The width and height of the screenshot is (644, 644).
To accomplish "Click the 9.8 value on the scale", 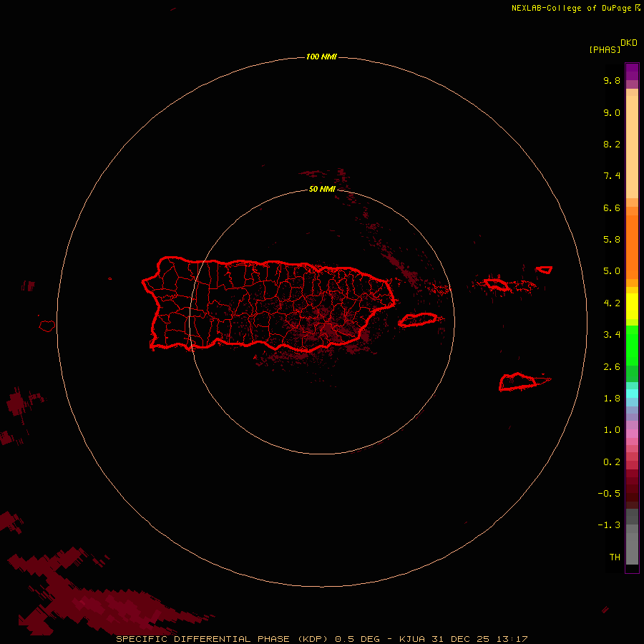I will tap(612, 80).
